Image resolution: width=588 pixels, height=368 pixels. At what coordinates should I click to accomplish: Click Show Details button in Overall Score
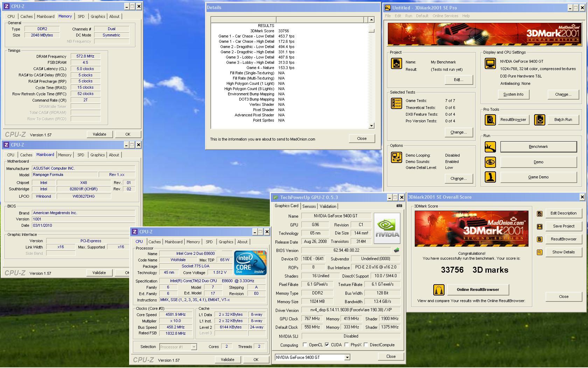pyautogui.click(x=563, y=252)
